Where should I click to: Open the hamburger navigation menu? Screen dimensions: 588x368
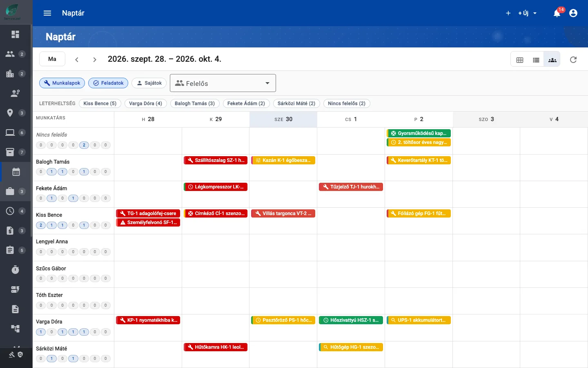[x=47, y=13]
